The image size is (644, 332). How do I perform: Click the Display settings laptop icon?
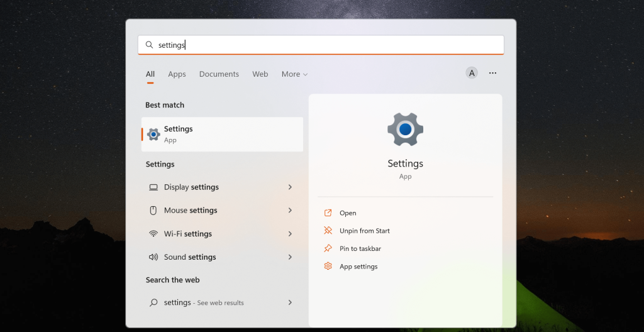tap(153, 187)
